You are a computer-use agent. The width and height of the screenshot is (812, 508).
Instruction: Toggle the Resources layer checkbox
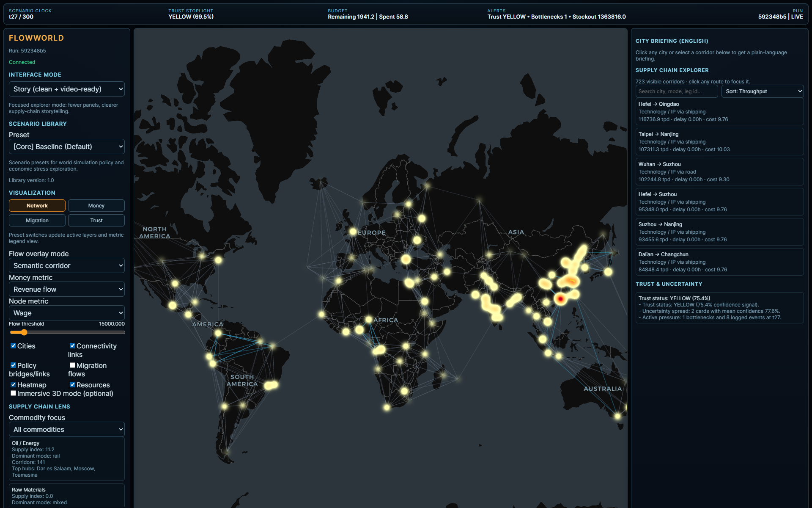[x=72, y=385]
